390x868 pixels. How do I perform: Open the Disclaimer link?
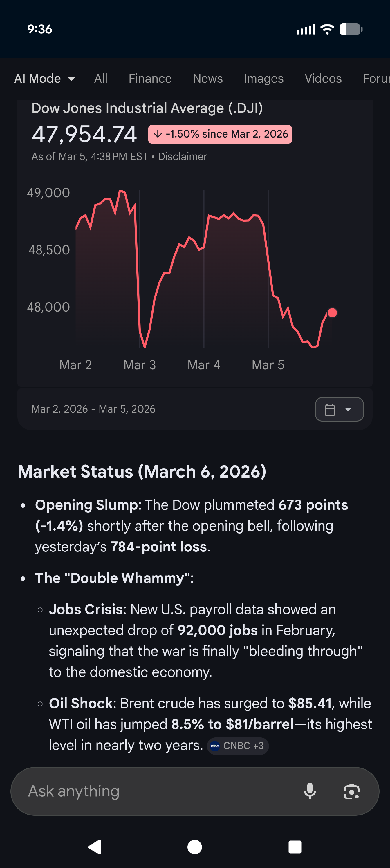182,157
